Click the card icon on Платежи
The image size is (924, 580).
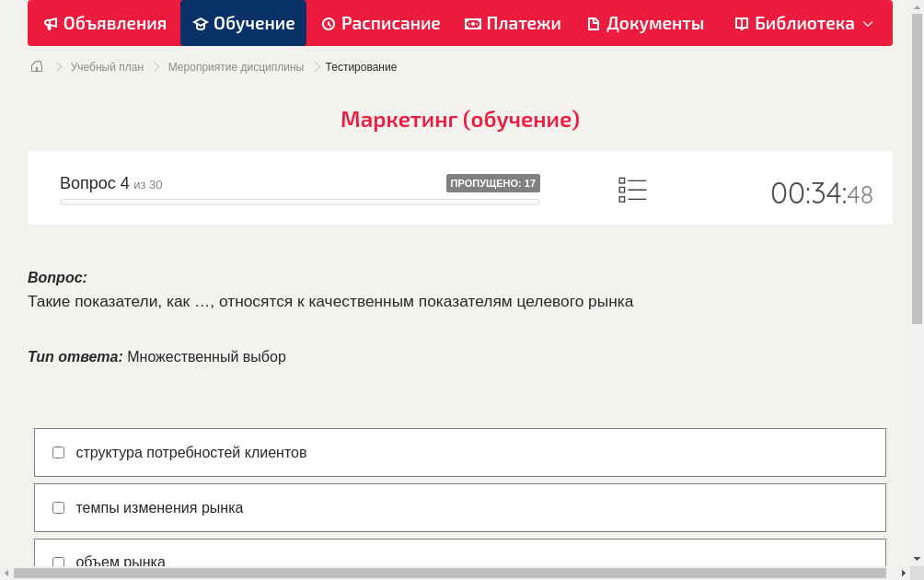[472, 23]
